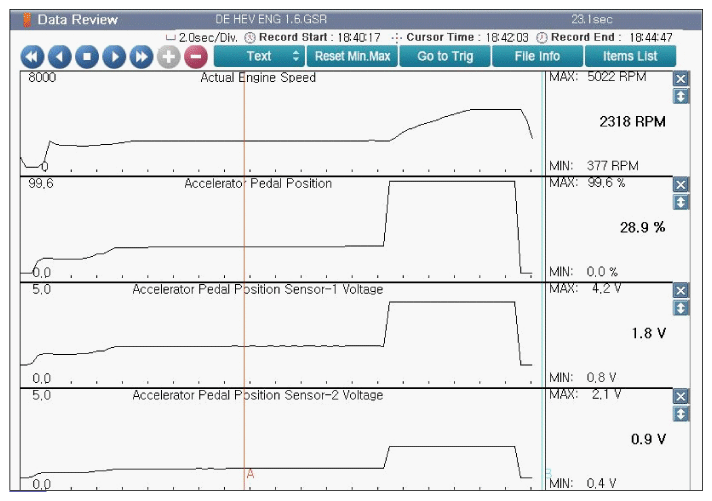Viewport: 712px width, 501px height.
Task: Open the Text display mode dropdown
Action: (x=259, y=56)
